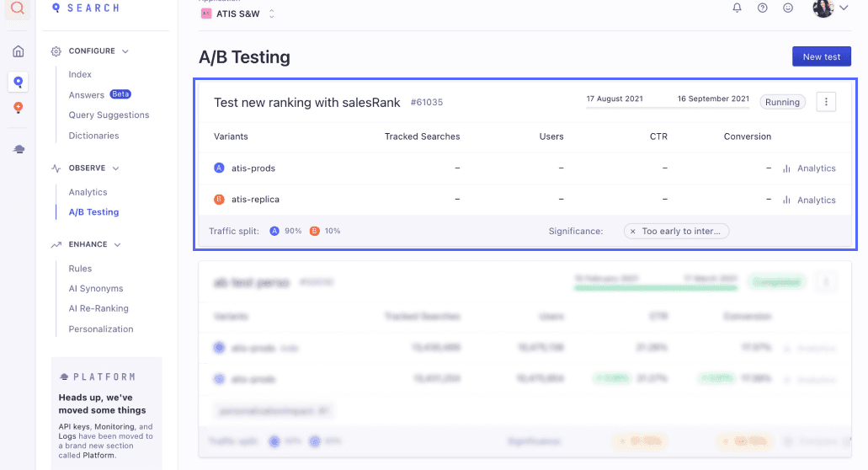Open the Index page
Viewport: 868px width, 470px height.
click(80, 74)
